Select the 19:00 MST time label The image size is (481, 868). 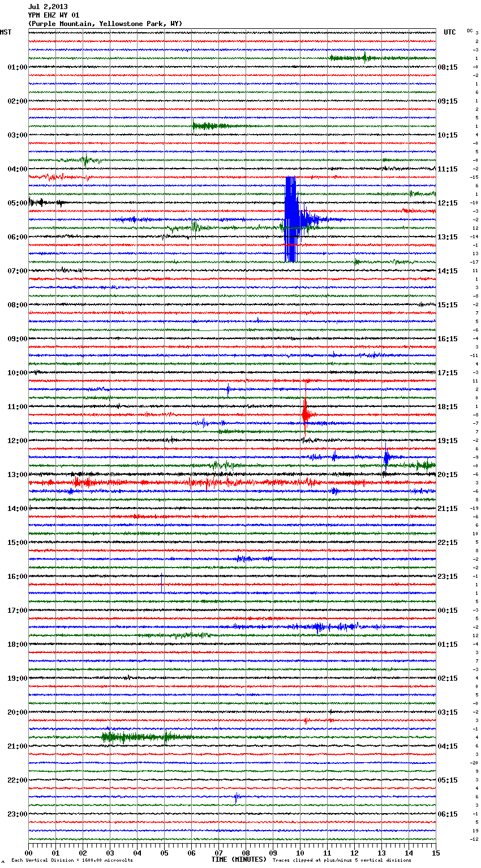point(18,678)
